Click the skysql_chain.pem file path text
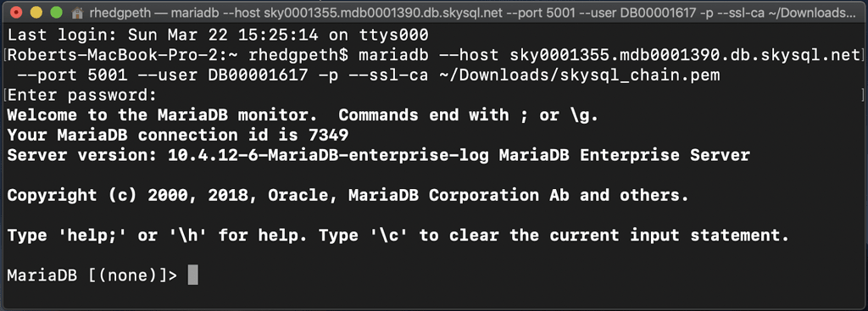868x311 pixels. [x=580, y=75]
